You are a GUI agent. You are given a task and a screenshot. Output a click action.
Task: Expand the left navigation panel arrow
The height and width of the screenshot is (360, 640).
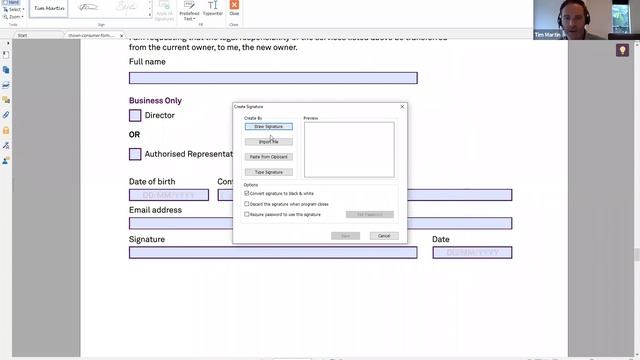click(7, 43)
